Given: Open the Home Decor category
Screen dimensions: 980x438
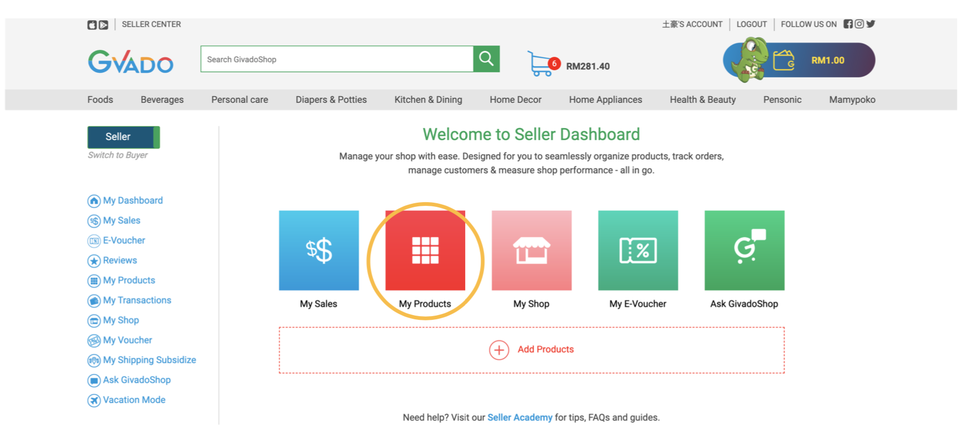Looking at the screenshot, I should coord(516,100).
